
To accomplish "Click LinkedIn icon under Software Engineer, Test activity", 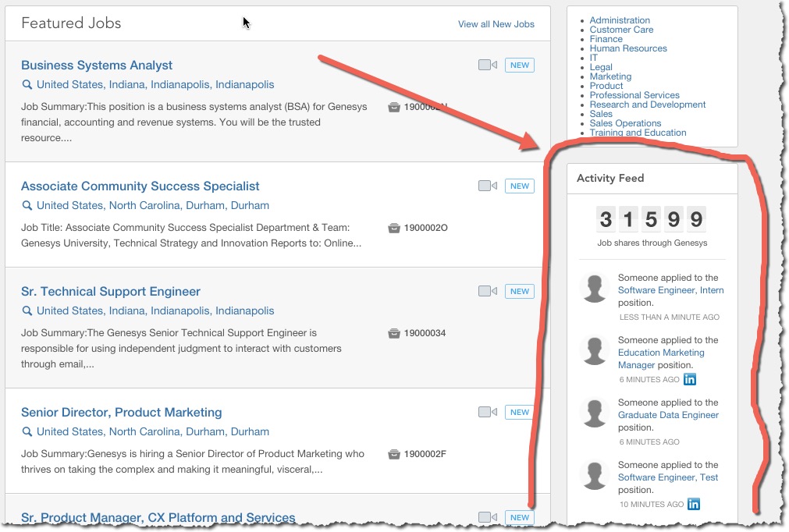I will (693, 504).
